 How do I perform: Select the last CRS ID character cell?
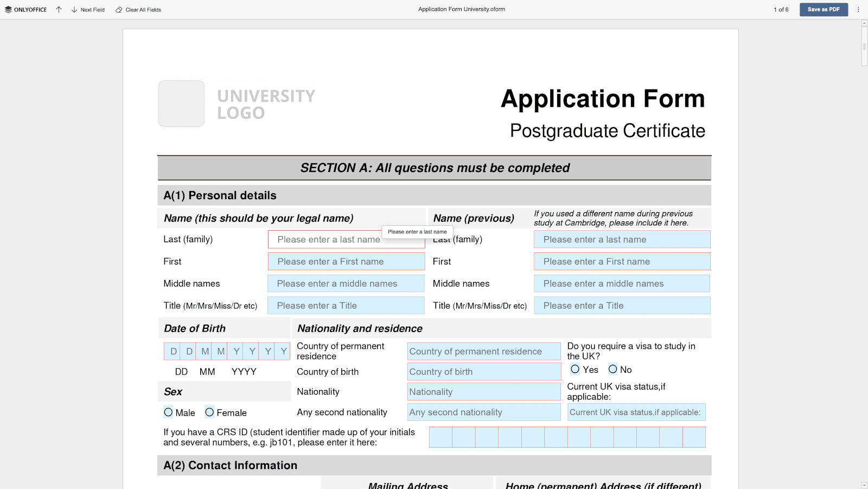point(694,437)
